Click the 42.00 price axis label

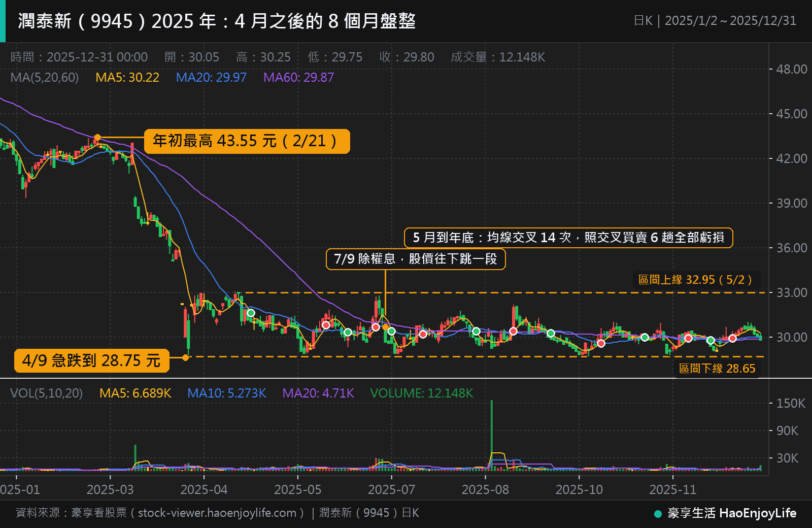[x=791, y=158]
